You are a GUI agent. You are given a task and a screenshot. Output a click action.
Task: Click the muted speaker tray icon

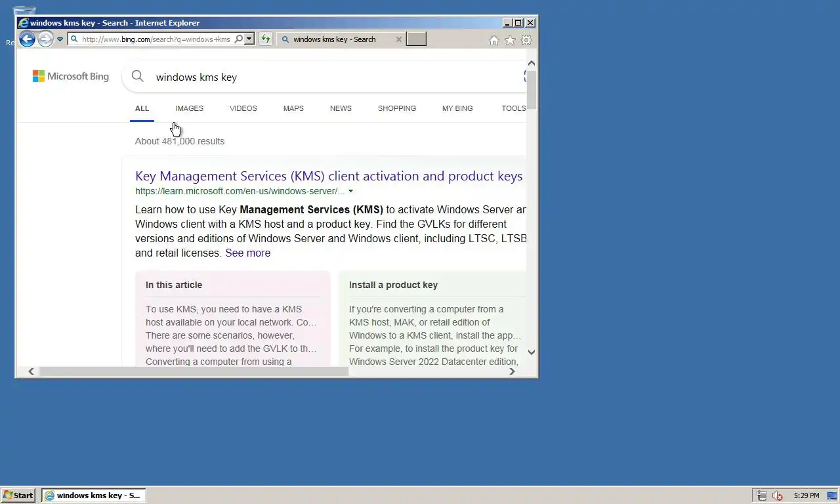coord(778,496)
